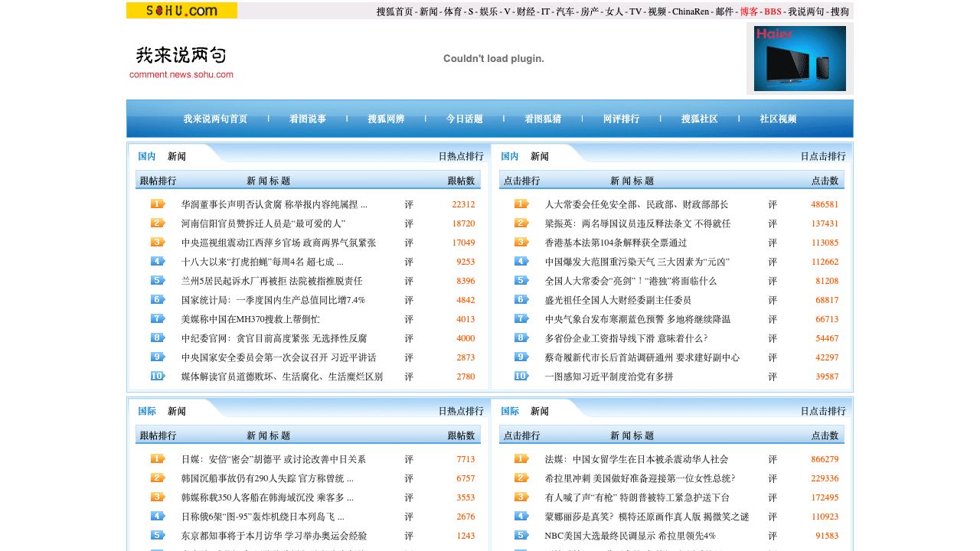Click rank 10 badge in domestic follow-post ranking
The width and height of the screenshot is (980, 551).
(158, 377)
